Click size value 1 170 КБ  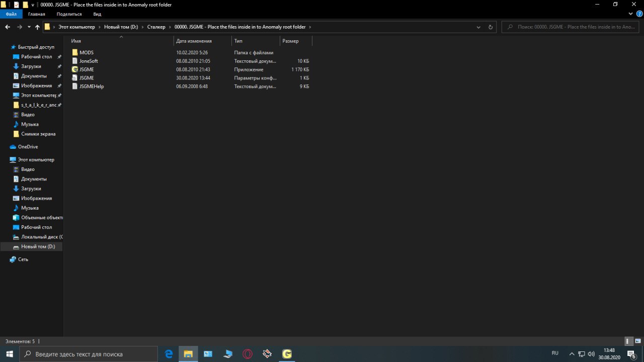(300, 69)
